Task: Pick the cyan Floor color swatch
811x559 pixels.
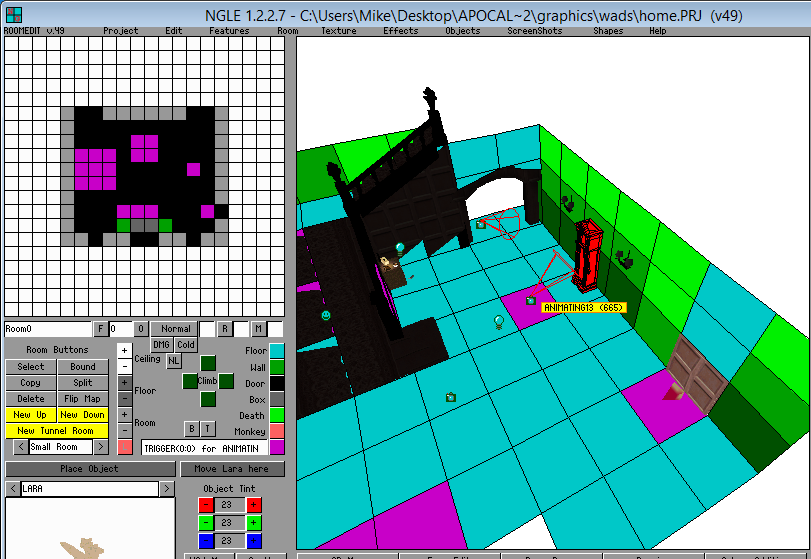Action: pyautogui.click(x=277, y=351)
